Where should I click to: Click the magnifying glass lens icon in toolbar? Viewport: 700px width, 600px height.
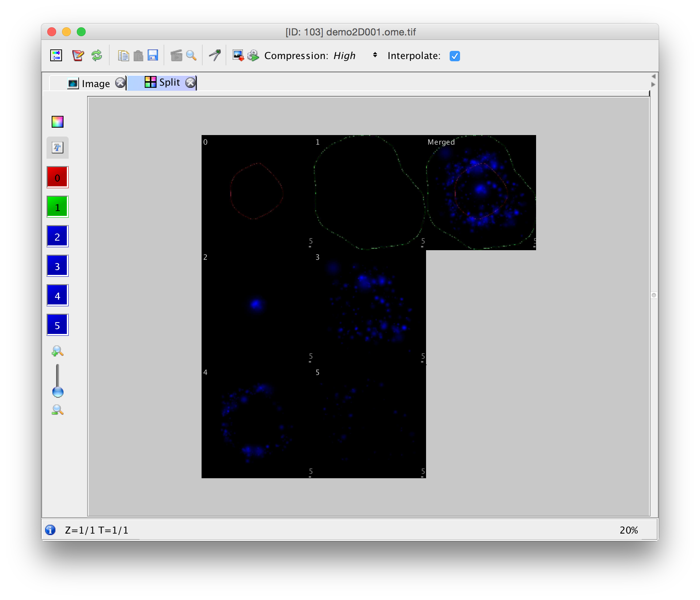(191, 55)
